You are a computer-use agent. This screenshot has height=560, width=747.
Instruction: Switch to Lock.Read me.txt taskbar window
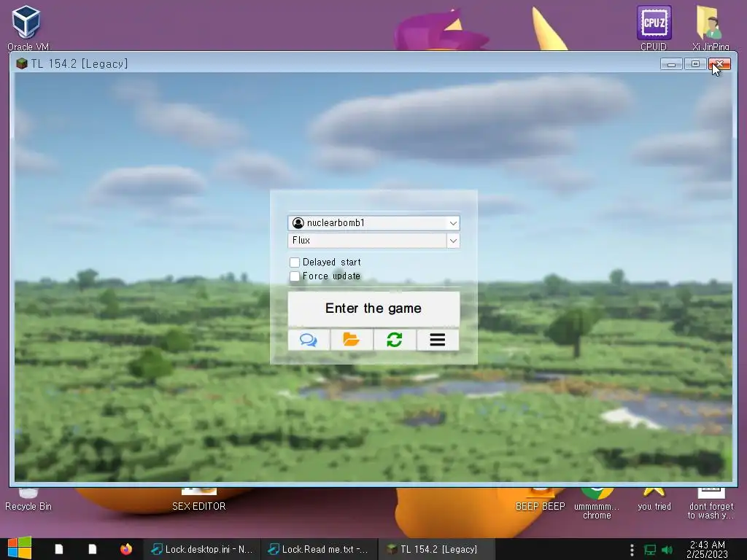[319, 549]
